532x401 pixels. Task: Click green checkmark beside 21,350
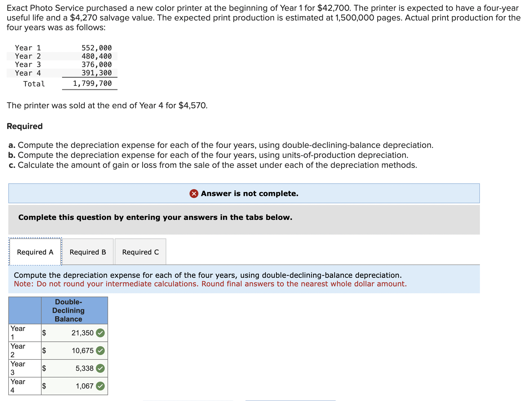[100, 333]
